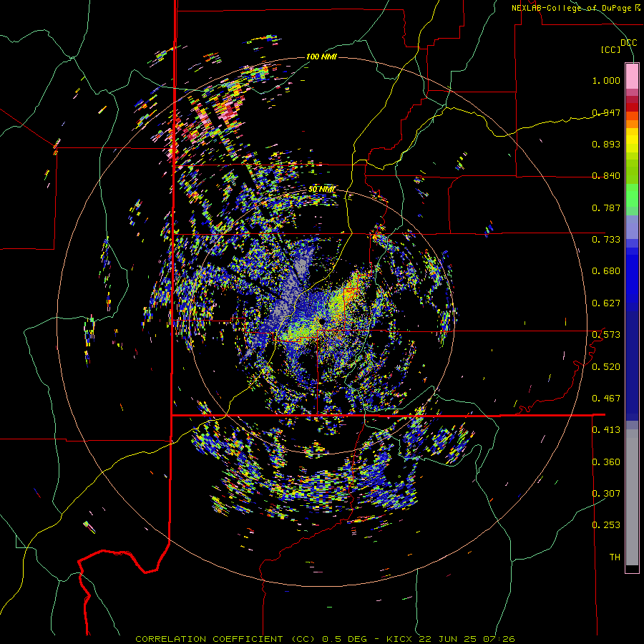The height and width of the screenshot is (644, 644).
Task: Click the DCC legend title
Action: point(628,43)
